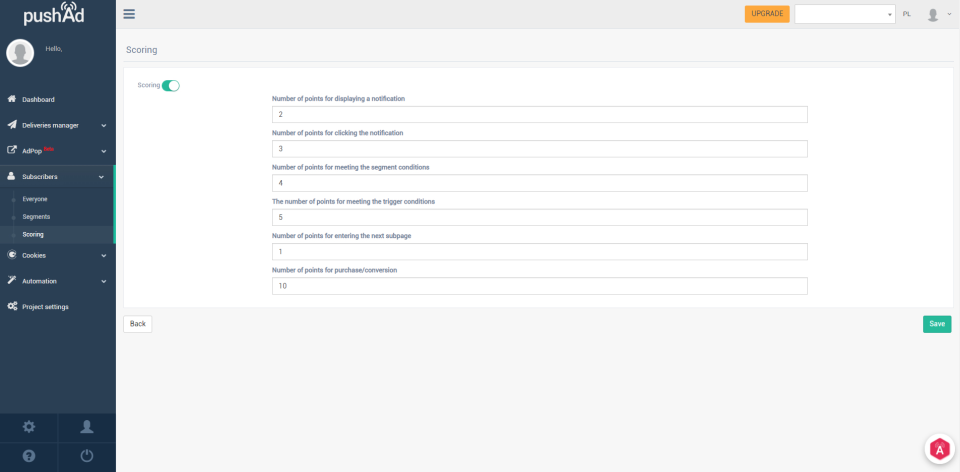Image resolution: width=960 pixels, height=472 pixels.
Task: Click the Automation magic wand icon
Action: click(x=12, y=280)
